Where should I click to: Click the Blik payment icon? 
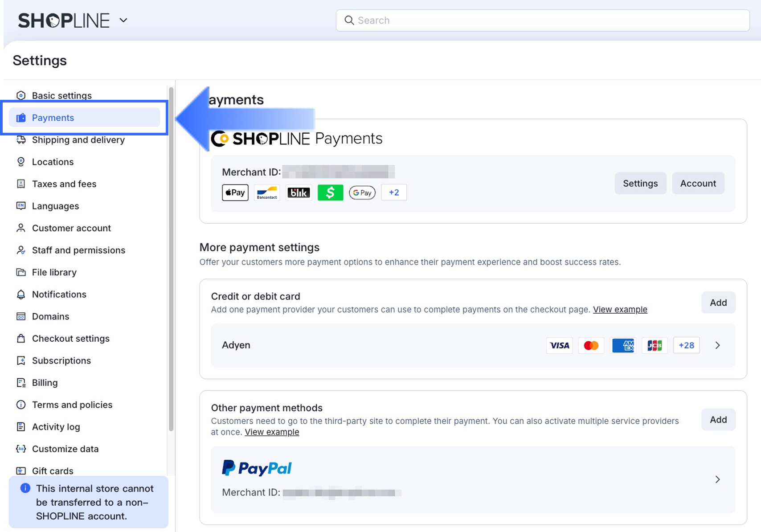click(x=299, y=192)
